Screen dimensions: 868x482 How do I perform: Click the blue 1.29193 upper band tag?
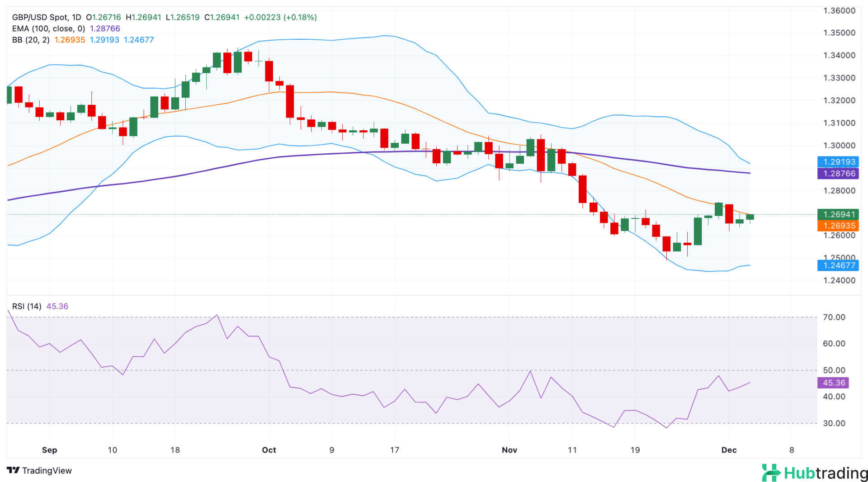tap(839, 162)
